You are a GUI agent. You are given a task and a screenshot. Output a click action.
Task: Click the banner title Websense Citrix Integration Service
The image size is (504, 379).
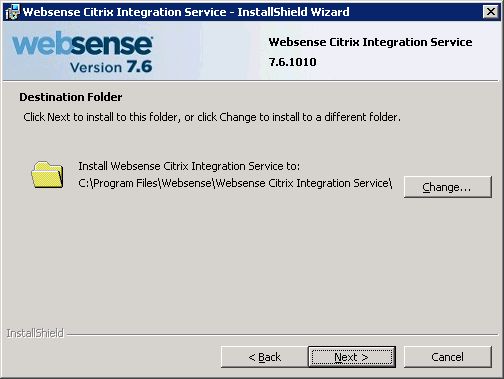pyautogui.click(x=370, y=42)
